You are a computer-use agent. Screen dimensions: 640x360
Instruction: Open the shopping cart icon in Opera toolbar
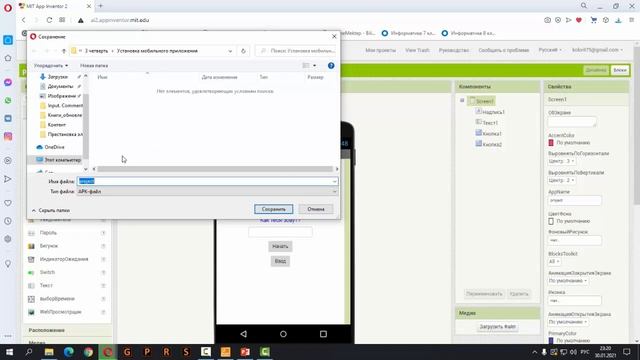pyautogui.click(x=593, y=20)
